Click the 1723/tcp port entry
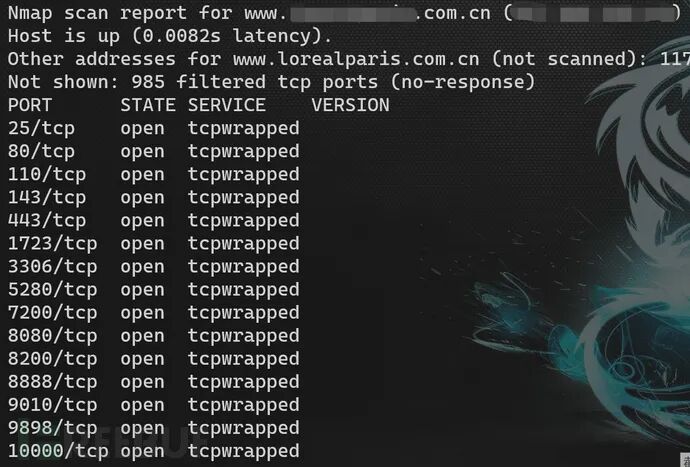 coord(53,244)
